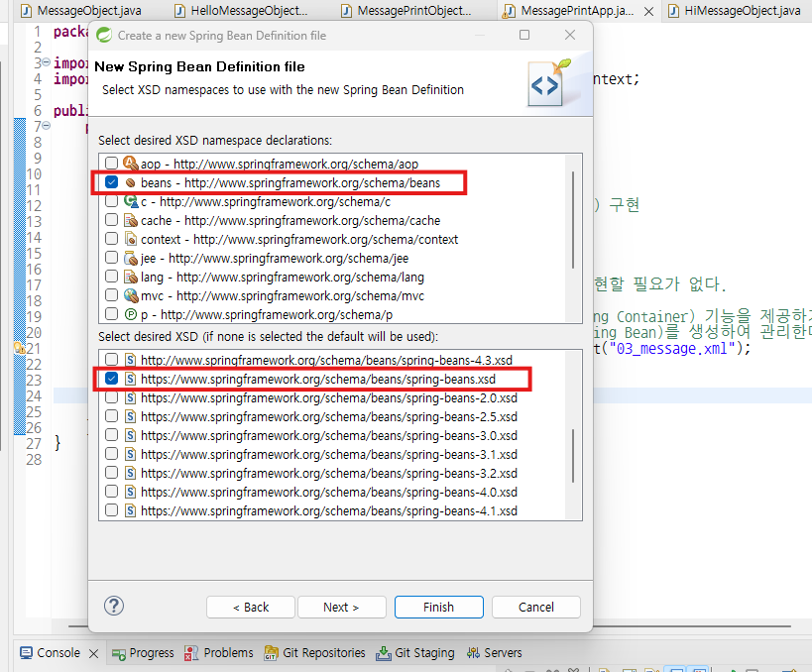Click the Git Staging view icon
This screenshot has height=672, width=812.
(384, 653)
